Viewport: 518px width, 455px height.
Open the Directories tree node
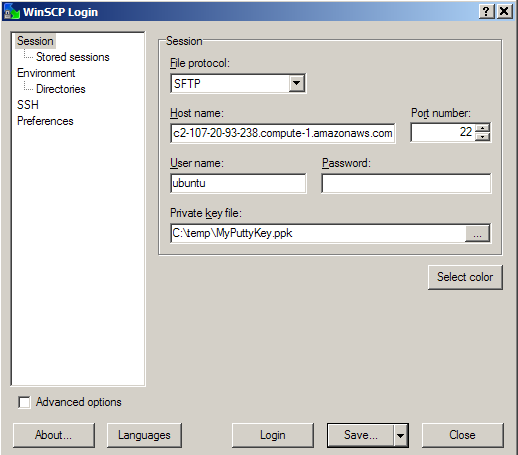coord(61,89)
